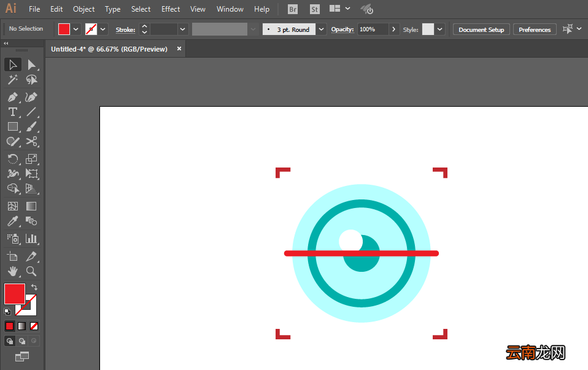Open Stroke panel via Stroke label
The width and height of the screenshot is (588, 370).
tap(125, 29)
